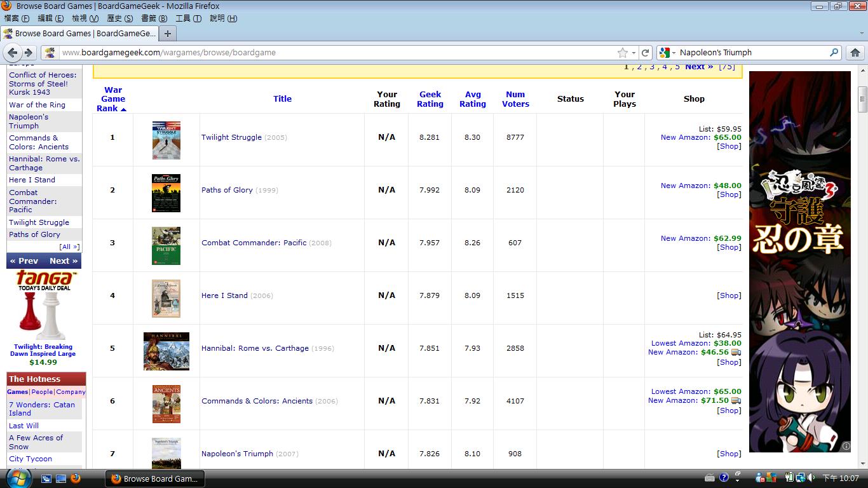Click sidebar « Prev button
Viewport: 868px width, 488px height.
(x=24, y=261)
